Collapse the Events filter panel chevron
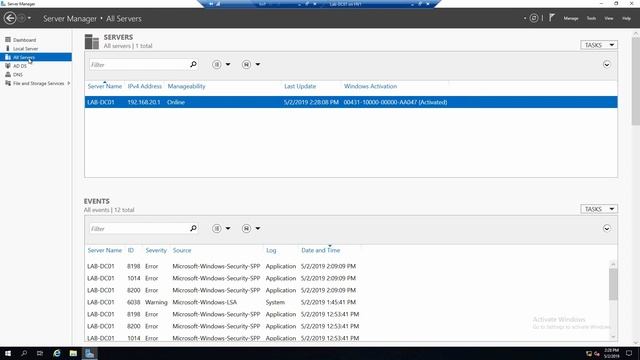Viewport: 640px width, 360px height. point(607,229)
